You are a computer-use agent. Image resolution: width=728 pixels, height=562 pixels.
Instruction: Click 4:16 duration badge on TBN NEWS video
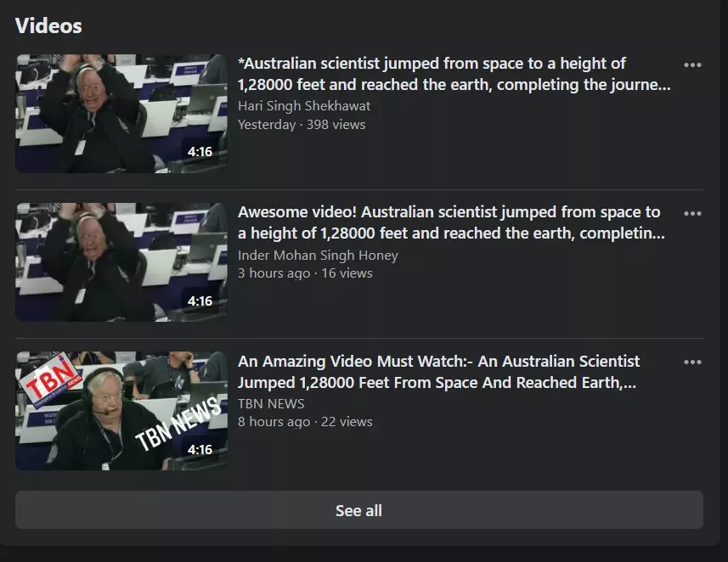coord(200,450)
